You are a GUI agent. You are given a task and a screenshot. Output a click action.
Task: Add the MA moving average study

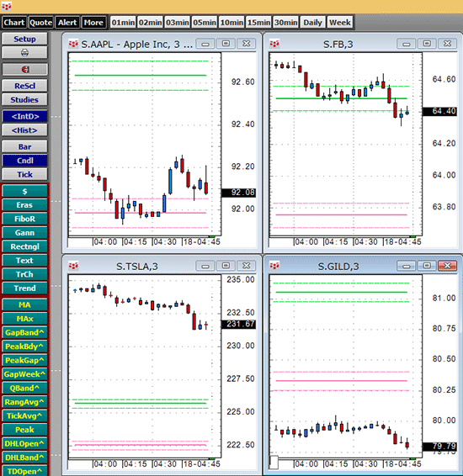24,304
